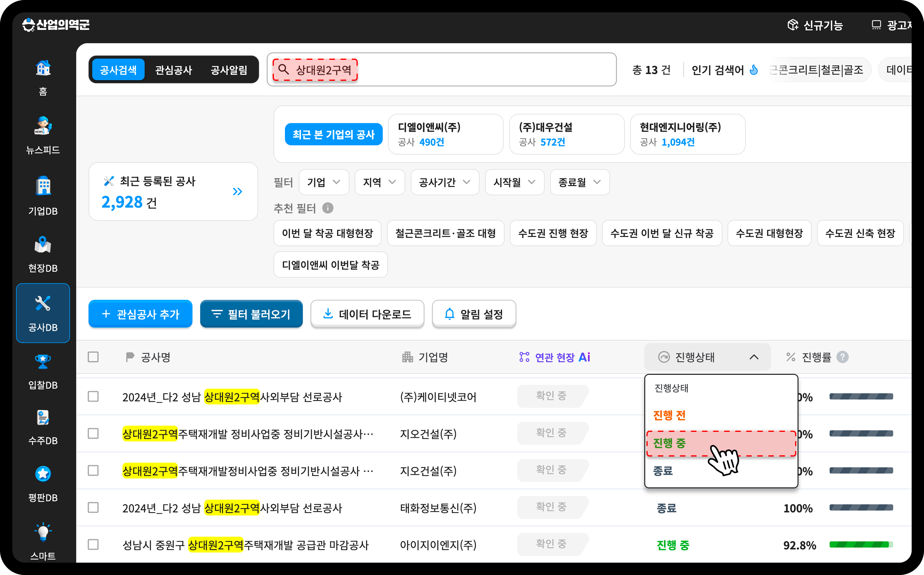This screenshot has height=575, width=924.
Task: Open the 기업 filter dropdown
Action: pyautogui.click(x=324, y=182)
